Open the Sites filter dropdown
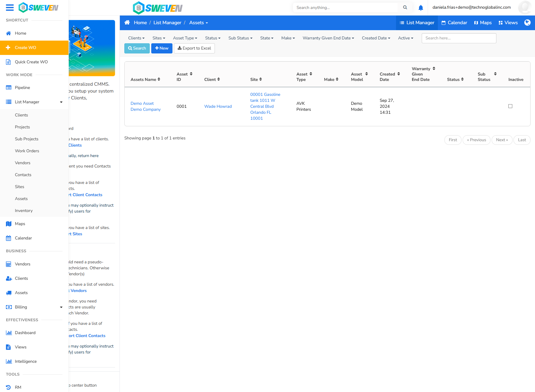 coord(159,38)
